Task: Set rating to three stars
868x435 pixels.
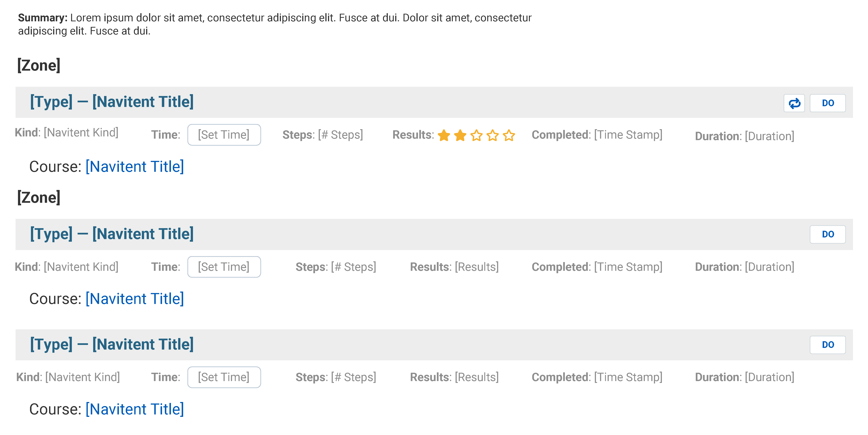Action: coord(476,135)
